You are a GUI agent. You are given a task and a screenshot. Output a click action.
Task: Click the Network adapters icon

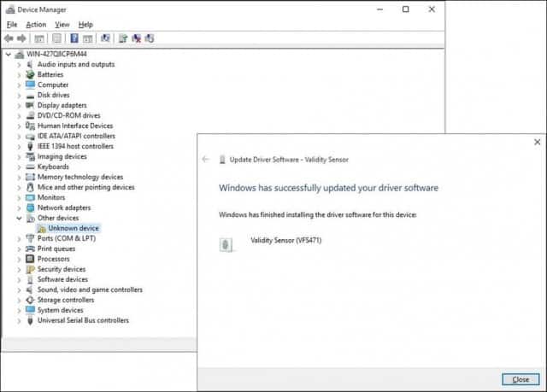point(31,208)
